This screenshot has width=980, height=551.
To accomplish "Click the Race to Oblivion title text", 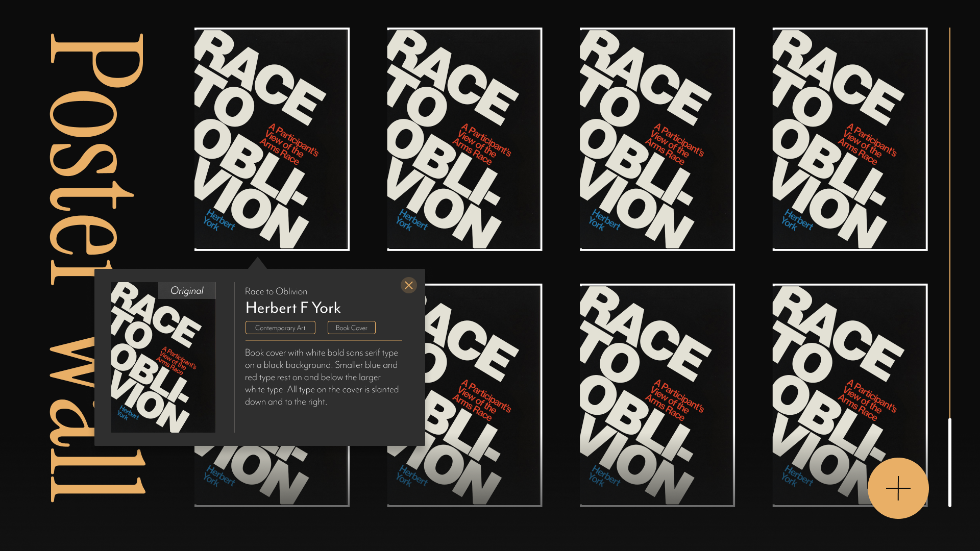I will click(x=276, y=291).
